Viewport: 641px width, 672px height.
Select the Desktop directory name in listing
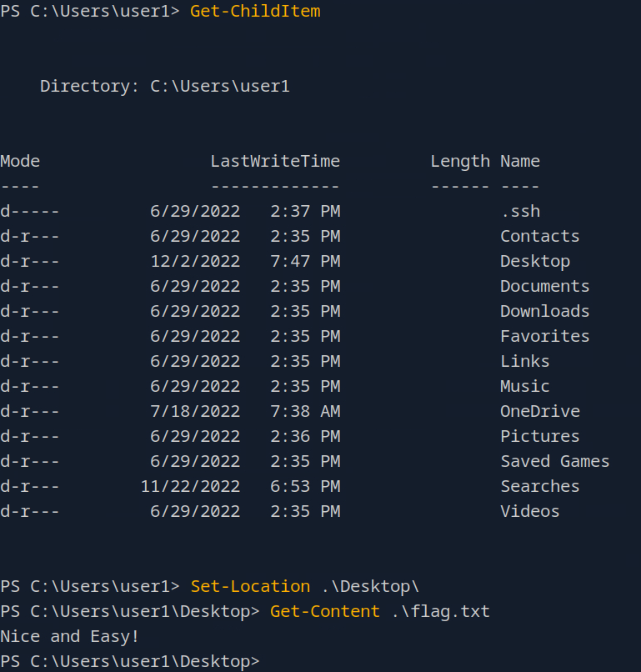(535, 262)
